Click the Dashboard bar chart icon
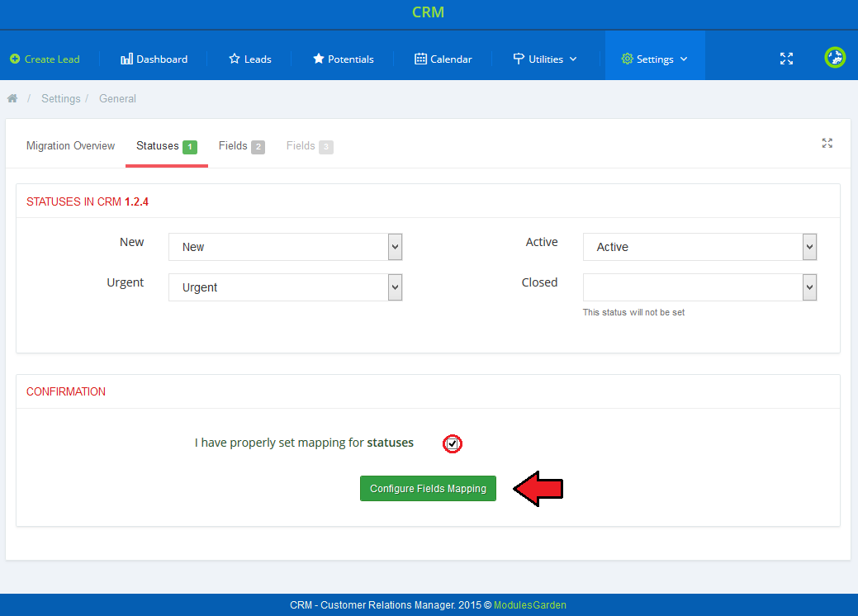 126,59
